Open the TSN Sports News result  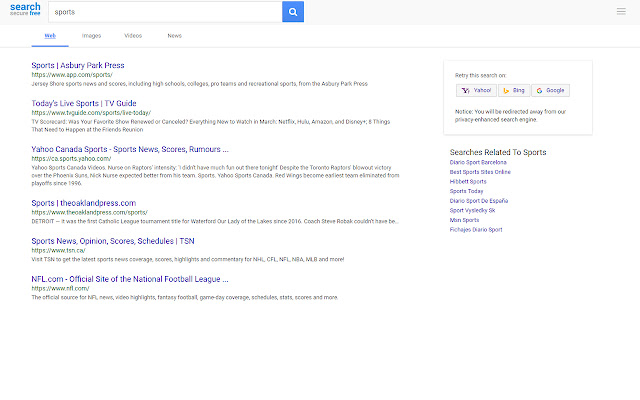[113, 241]
